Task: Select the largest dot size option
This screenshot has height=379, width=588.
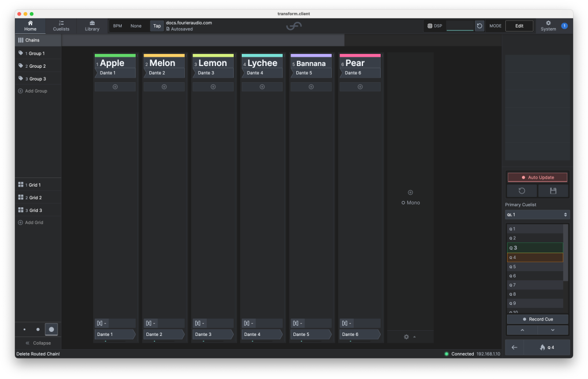Action: (51, 330)
